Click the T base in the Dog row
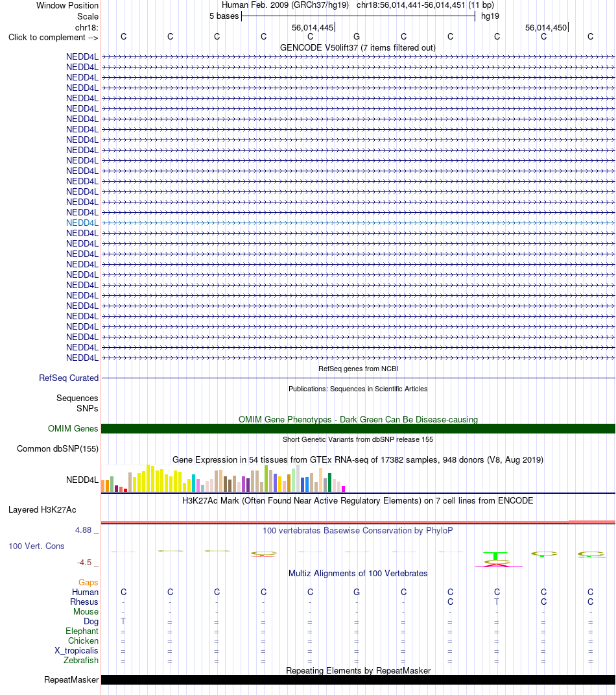 coord(123,622)
